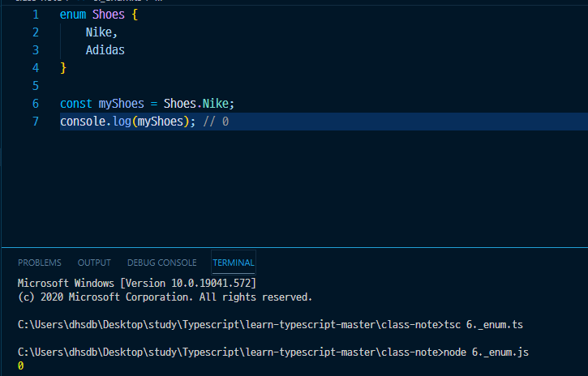The width and height of the screenshot is (588, 376).
Task: Select the DEBUG CONSOLE tab
Action: (161, 263)
